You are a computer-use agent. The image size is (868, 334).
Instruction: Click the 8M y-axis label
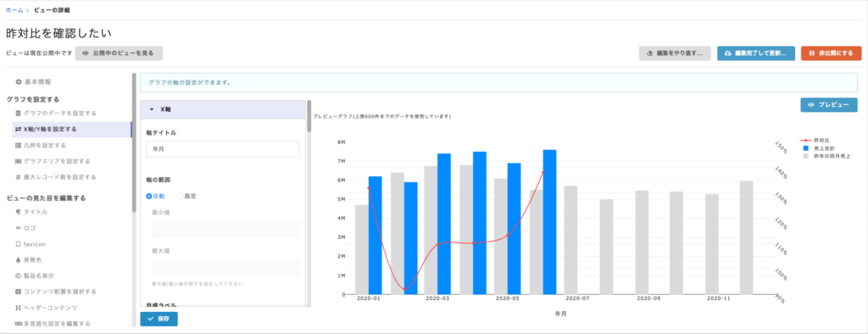(x=341, y=142)
